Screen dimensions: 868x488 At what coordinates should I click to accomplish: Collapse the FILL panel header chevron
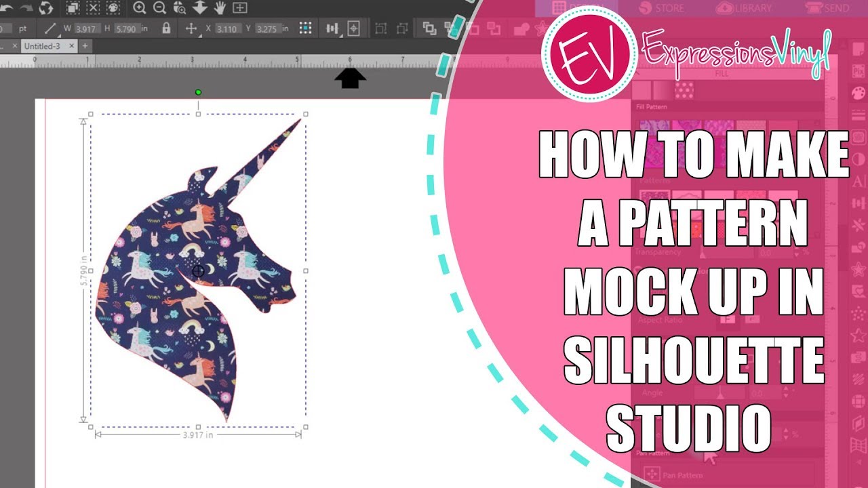637,73
